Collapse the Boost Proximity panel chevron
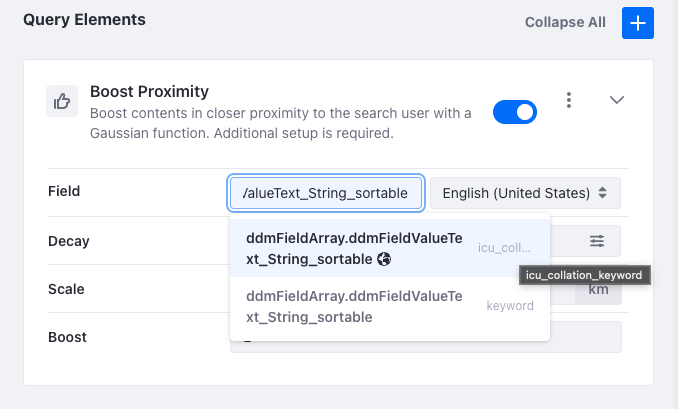This screenshot has width=679, height=409. pyautogui.click(x=617, y=100)
